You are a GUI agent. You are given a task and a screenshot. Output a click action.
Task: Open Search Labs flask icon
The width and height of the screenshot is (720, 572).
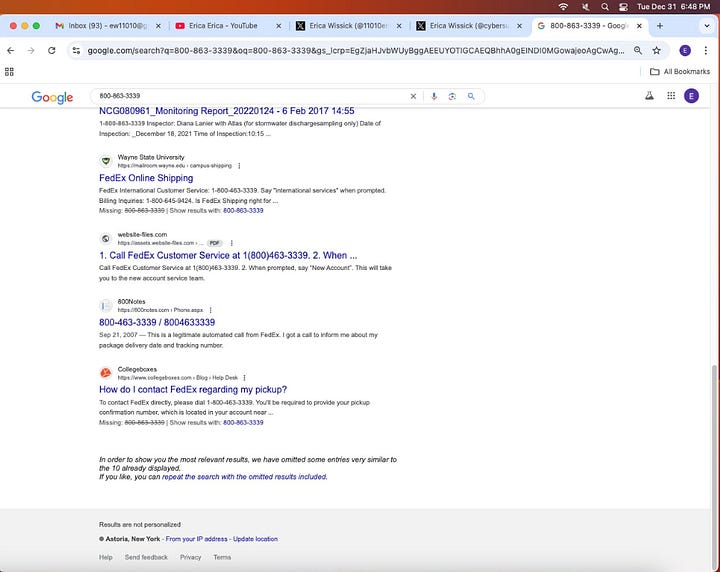point(649,96)
